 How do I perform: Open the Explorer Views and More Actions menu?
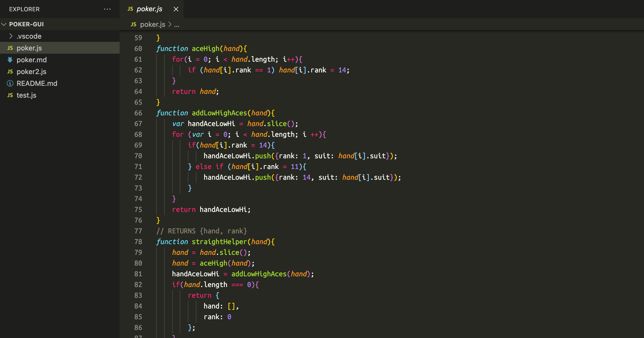point(107,9)
